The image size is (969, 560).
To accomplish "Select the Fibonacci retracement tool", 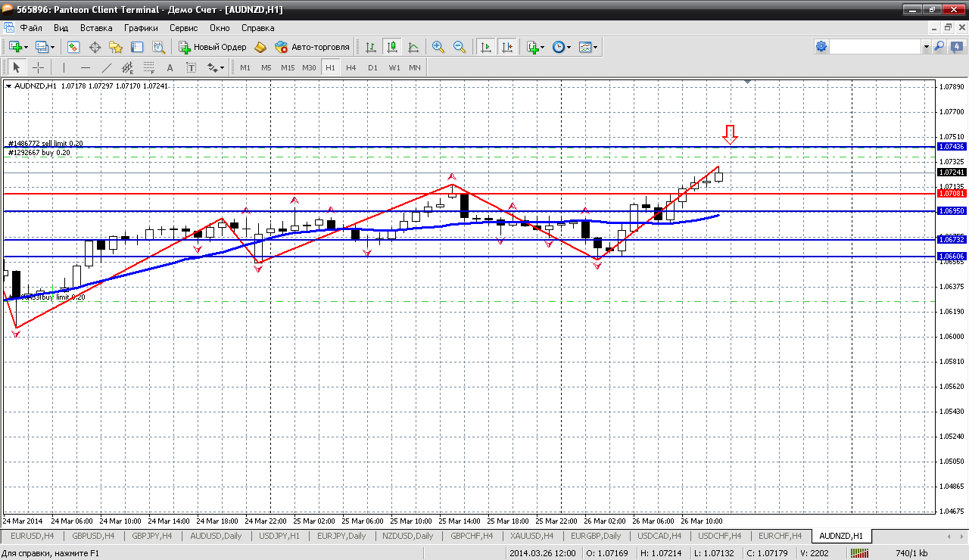I will [149, 67].
